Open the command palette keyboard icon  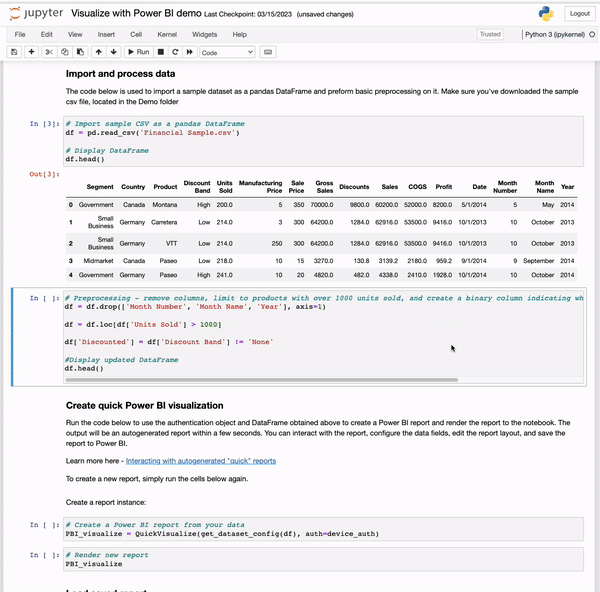pyautogui.click(x=268, y=52)
